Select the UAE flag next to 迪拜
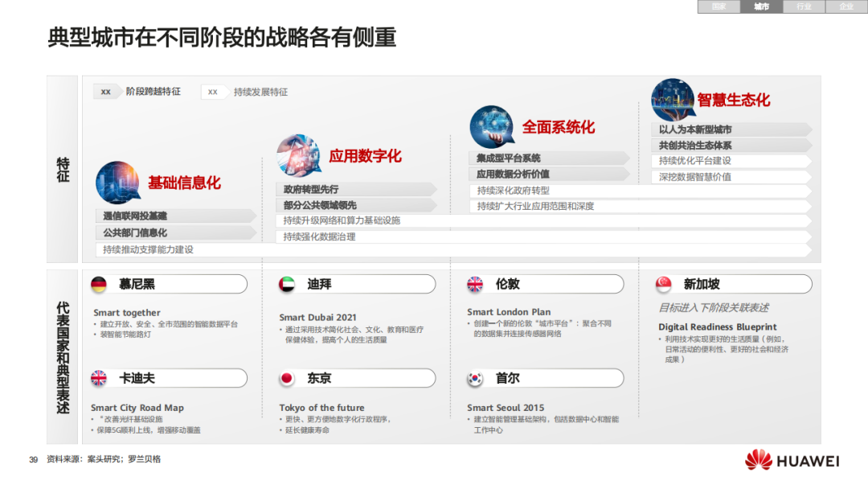 pos(285,284)
